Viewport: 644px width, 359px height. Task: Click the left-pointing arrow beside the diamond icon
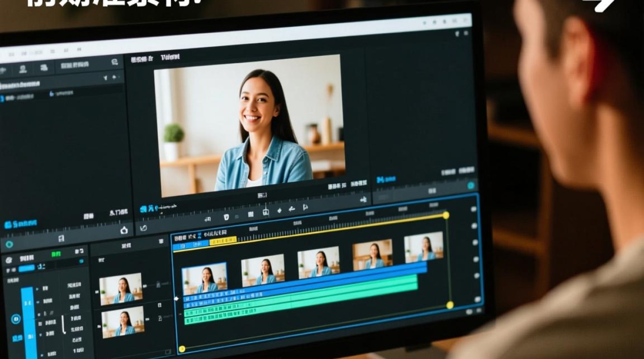point(291,209)
